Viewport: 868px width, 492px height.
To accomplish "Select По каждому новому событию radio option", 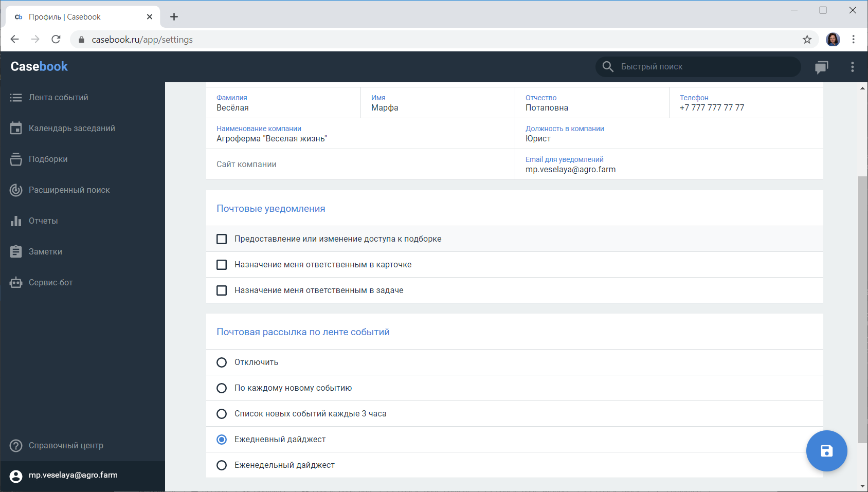I will tap(222, 388).
